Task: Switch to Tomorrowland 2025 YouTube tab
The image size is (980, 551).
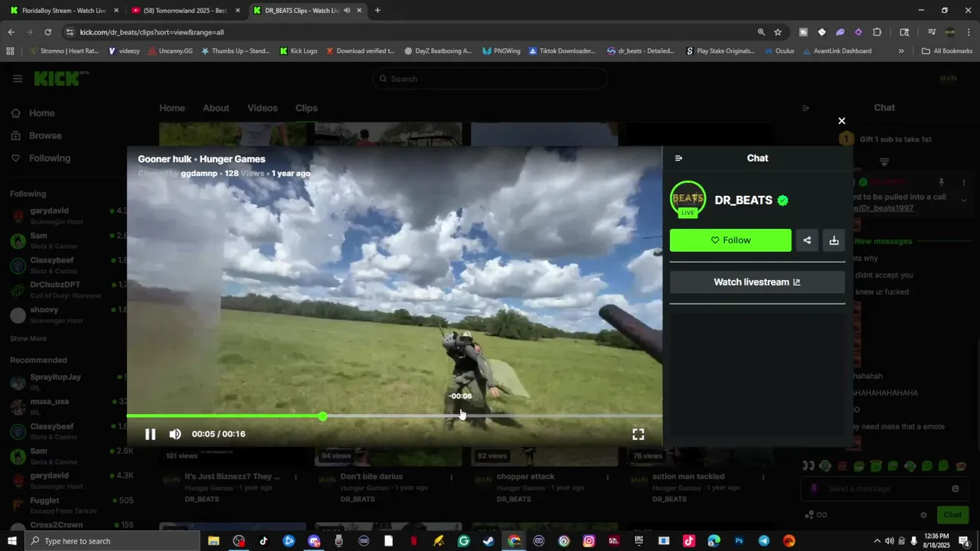Action: pyautogui.click(x=186, y=11)
